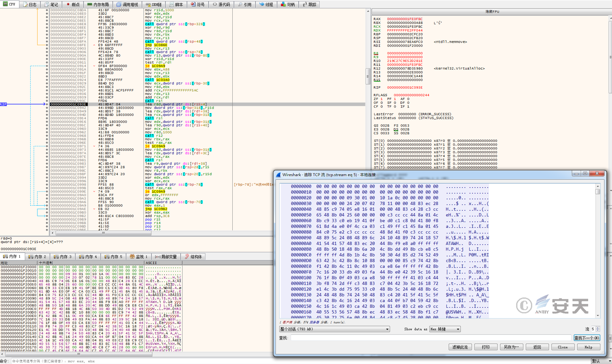Select the 内存 2 dump tab

pyautogui.click(x=37, y=257)
